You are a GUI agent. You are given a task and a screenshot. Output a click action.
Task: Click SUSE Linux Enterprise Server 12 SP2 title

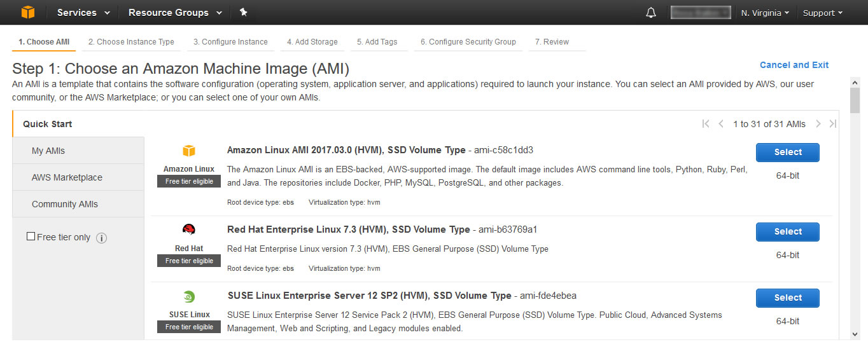point(369,296)
